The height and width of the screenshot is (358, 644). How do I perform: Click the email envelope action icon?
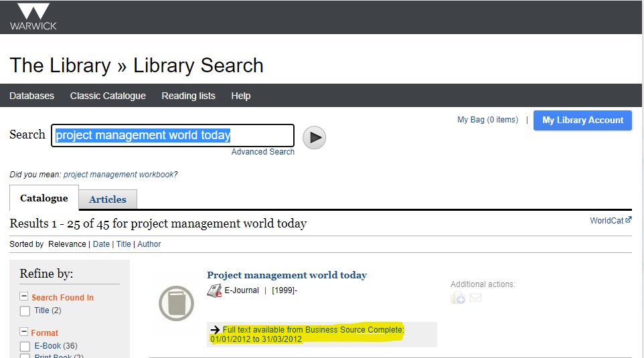[475, 298]
